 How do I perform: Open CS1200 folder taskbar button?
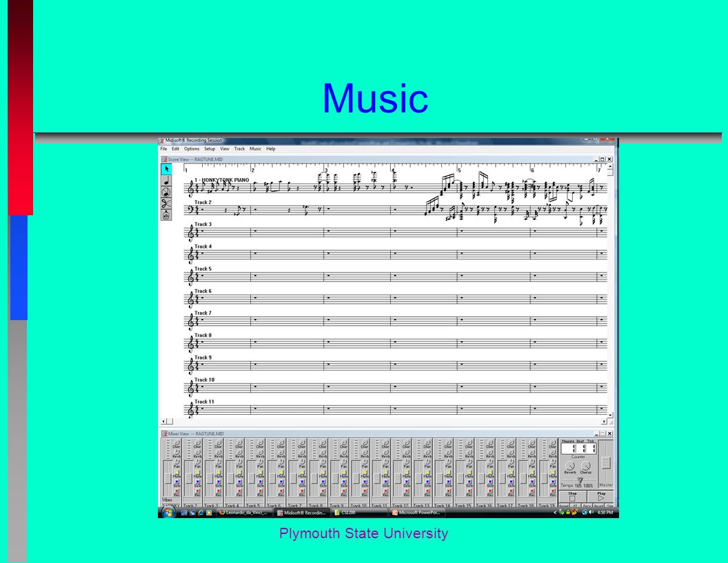360,513
